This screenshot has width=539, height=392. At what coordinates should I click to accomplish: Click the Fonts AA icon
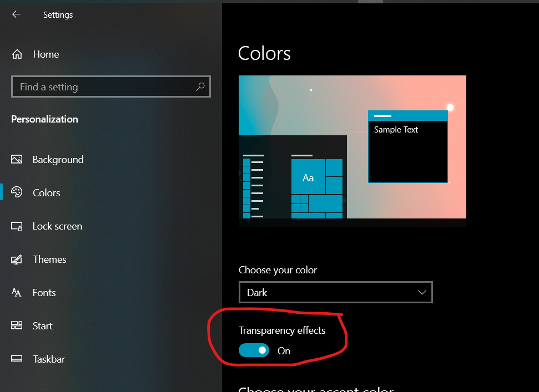[17, 292]
